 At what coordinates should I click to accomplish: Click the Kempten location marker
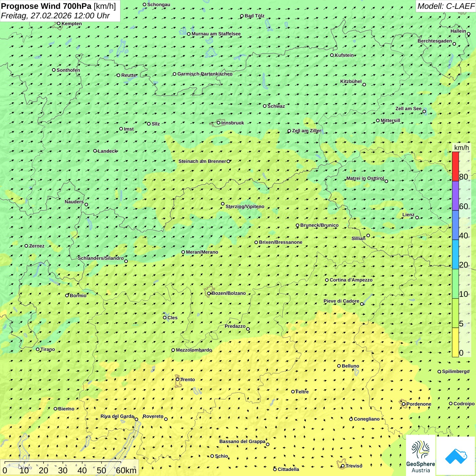coord(58,23)
